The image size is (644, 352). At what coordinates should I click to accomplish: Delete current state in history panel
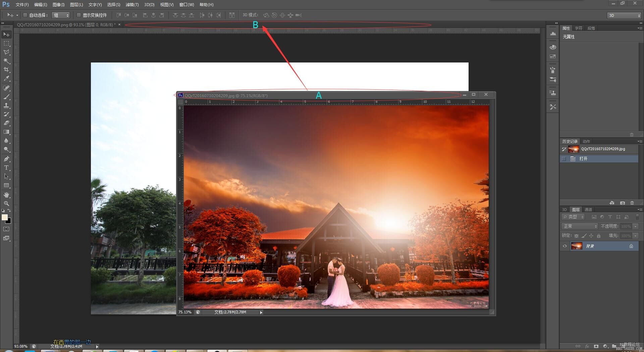632,203
